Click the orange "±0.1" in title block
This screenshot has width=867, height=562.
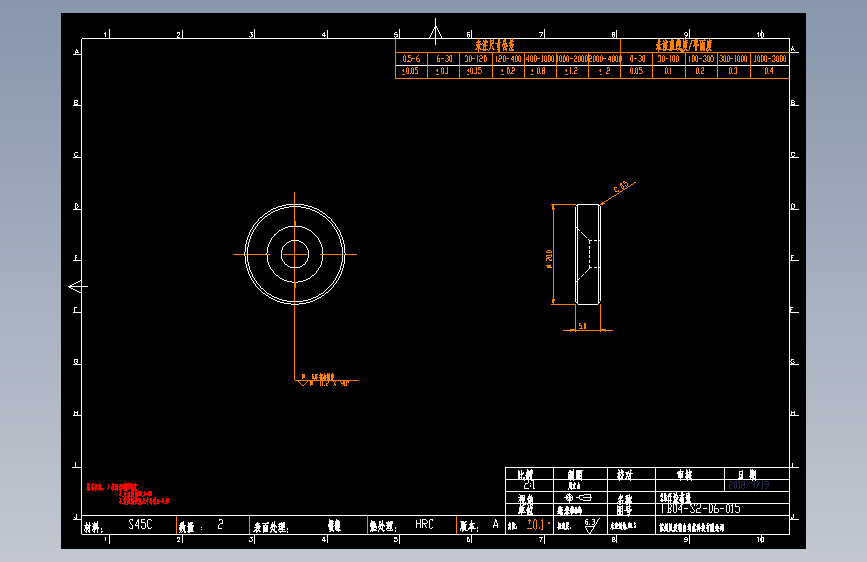[x=536, y=524]
